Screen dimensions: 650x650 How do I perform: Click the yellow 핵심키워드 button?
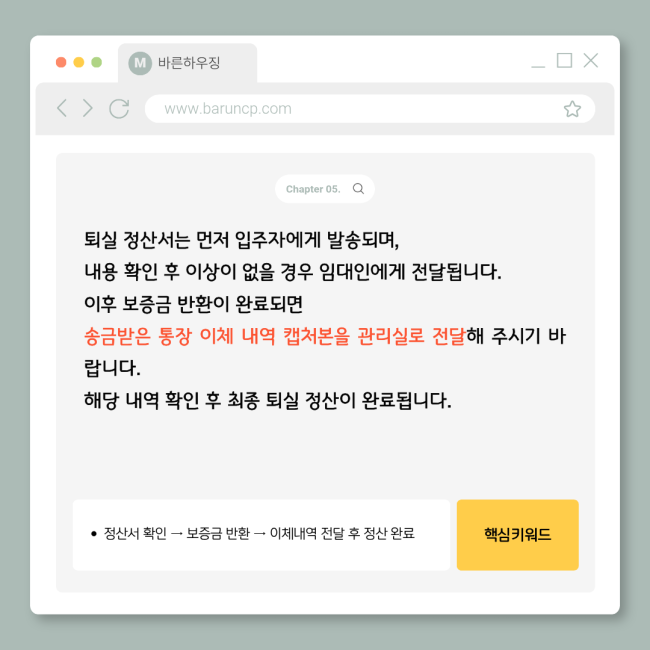click(517, 535)
